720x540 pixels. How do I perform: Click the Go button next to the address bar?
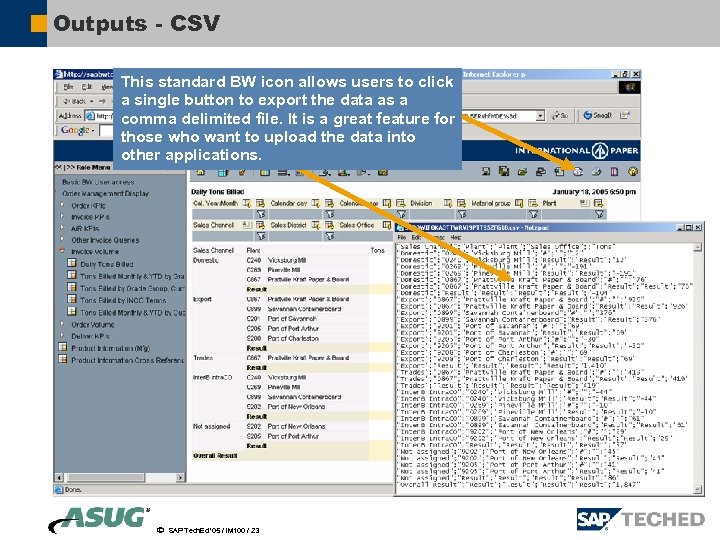click(x=559, y=115)
